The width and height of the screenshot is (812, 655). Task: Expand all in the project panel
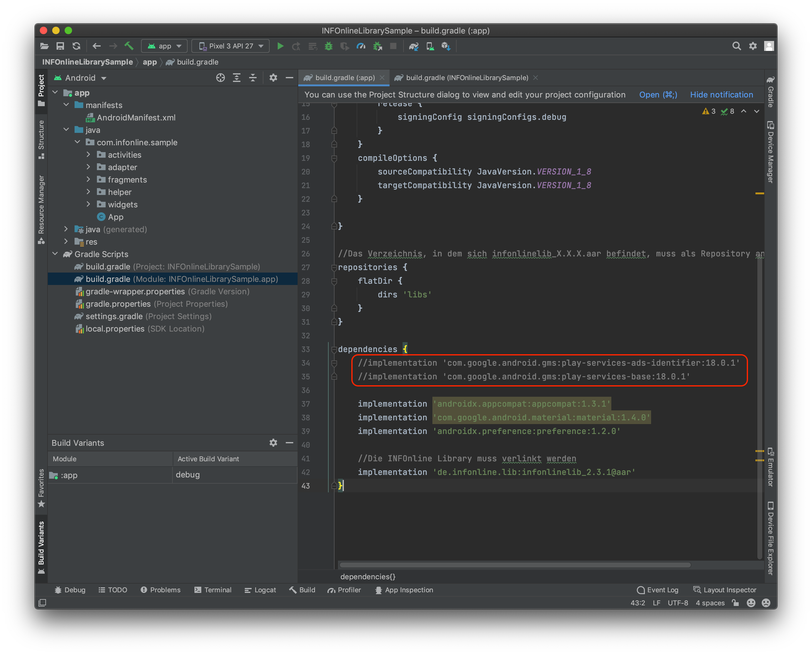(x=237, y=78)
